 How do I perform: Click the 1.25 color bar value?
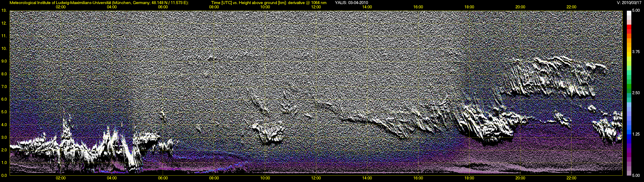tap(636, 134)
